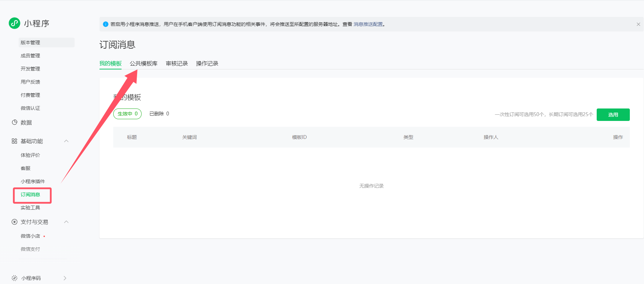
Task: Collapse the 支付与交易 section chevron
Action: click(66, 222)
